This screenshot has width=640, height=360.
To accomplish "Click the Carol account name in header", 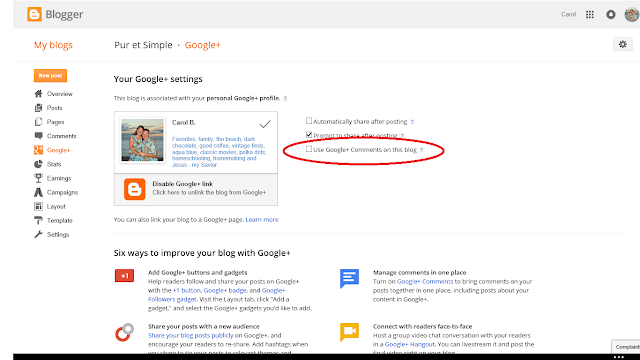I will coord(568,14).
